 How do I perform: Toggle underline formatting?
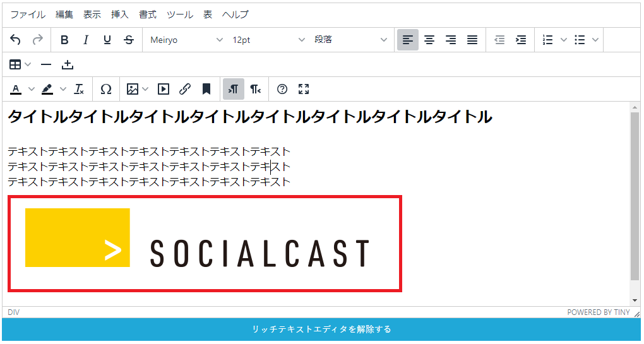[107, 40]
